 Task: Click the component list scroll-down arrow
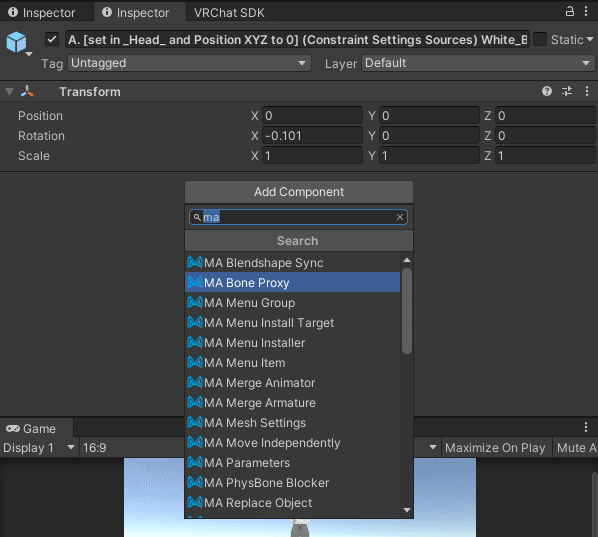(x=407, y=510)
